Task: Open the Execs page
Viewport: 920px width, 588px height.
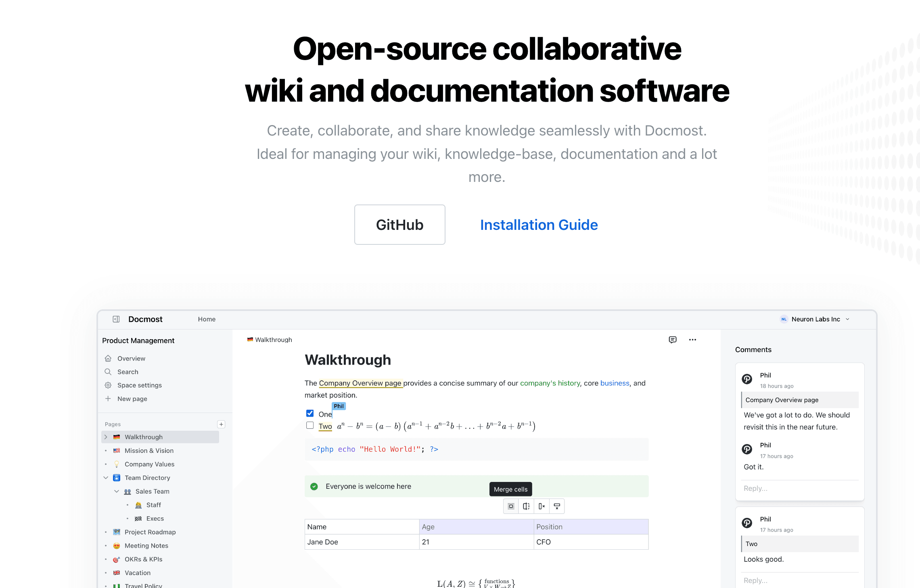Action: point(155,519)
